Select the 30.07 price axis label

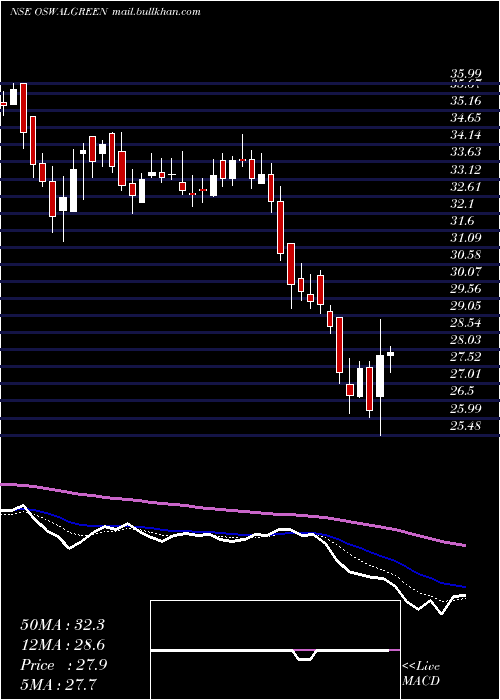pos(465,272)
